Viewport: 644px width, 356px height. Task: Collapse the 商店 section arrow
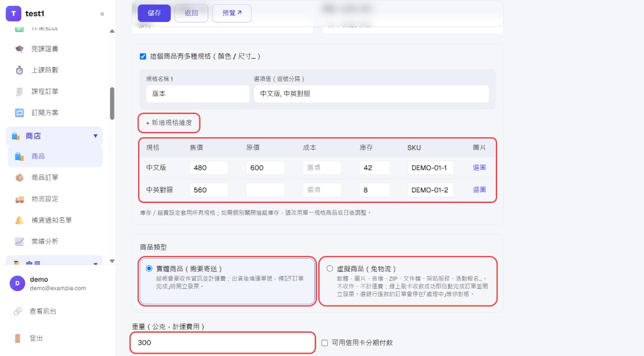pyautogui.click(x=95, y=136)
